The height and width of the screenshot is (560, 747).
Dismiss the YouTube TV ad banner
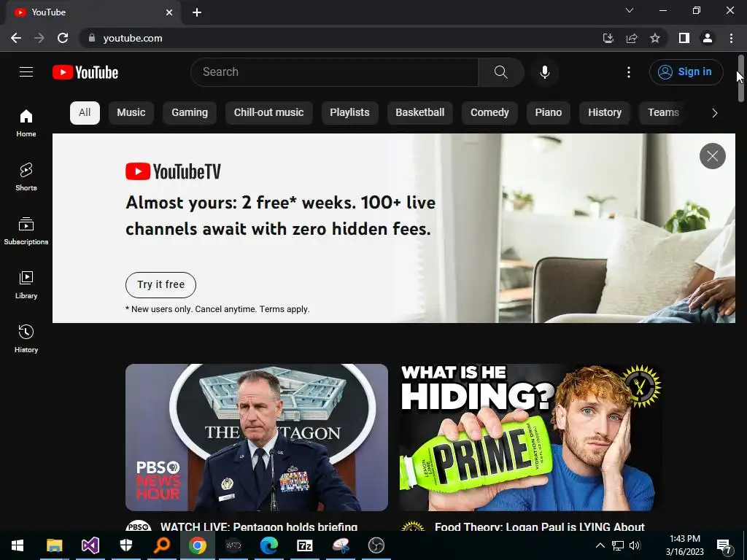712,156
